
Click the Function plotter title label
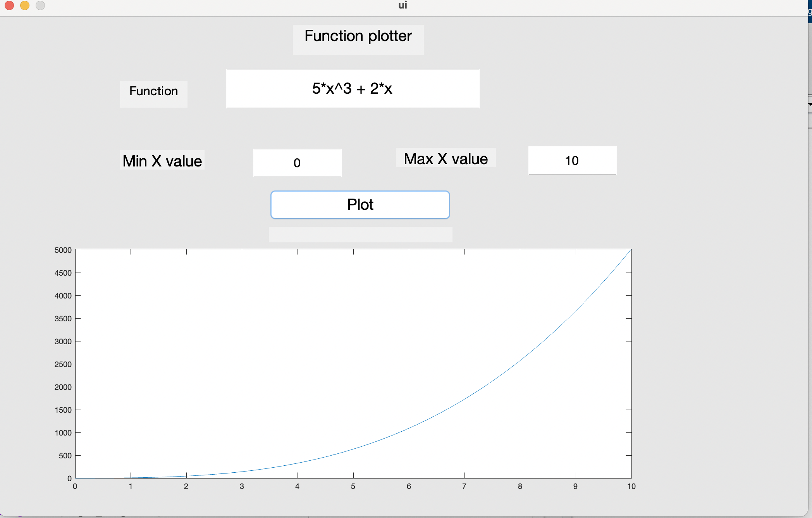(x=358, y=36)
